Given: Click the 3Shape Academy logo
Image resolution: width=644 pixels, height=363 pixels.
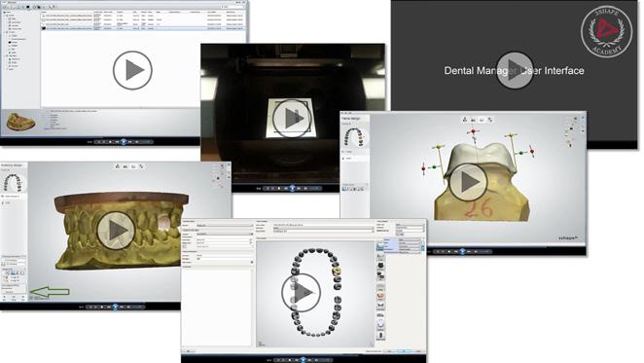Looking at the screenshot, I should click(x=606, y=31).
